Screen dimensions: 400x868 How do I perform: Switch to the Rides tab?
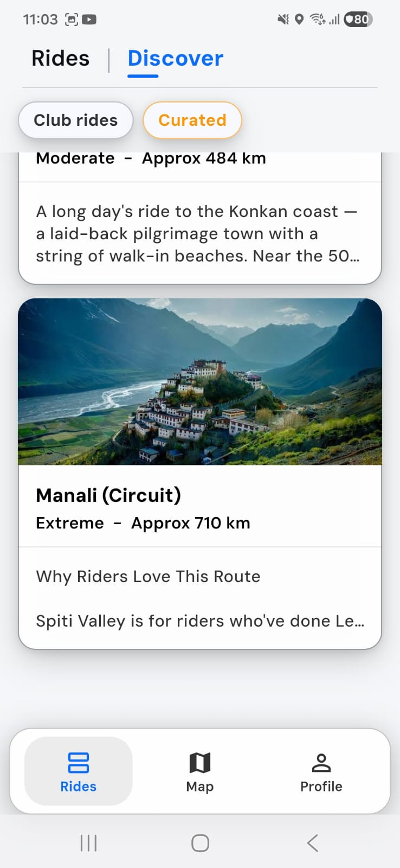[x=60, y=58]
